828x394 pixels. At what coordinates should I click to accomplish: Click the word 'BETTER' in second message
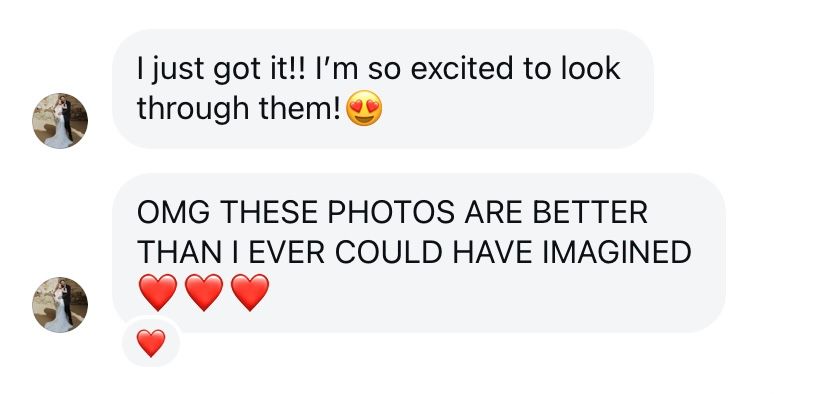(590, 212)
